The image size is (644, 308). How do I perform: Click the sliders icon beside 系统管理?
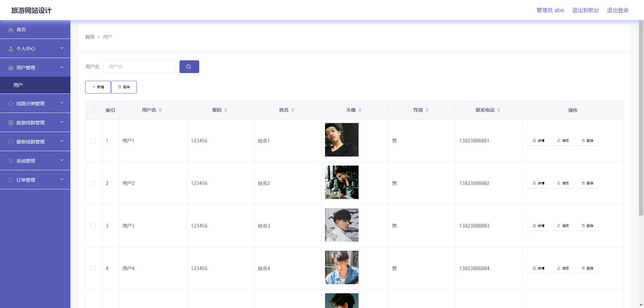tap(11, 161)
